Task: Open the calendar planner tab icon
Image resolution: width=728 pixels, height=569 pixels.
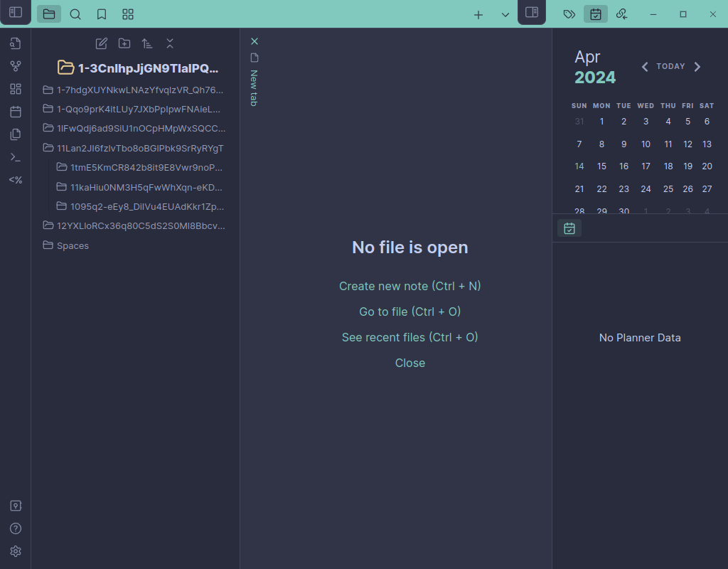Action: [x=596, y=14]
